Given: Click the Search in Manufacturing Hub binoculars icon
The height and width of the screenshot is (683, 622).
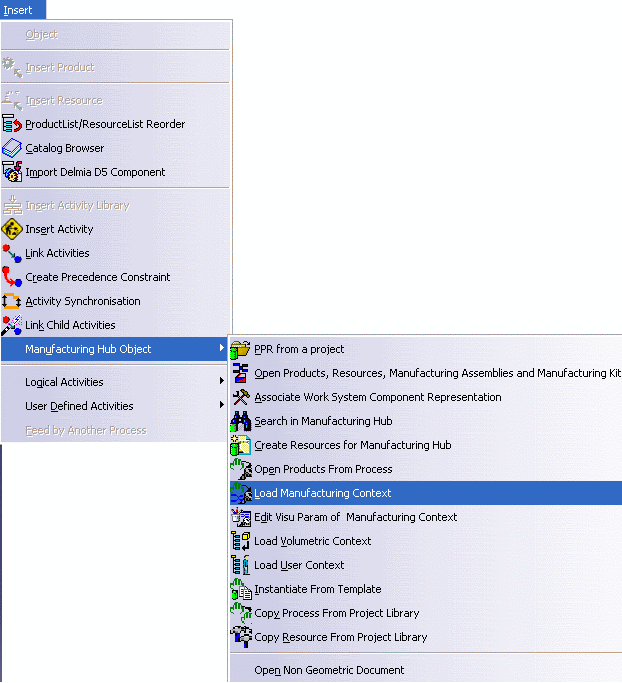Looking at the screenshot, I should [240, 421].
